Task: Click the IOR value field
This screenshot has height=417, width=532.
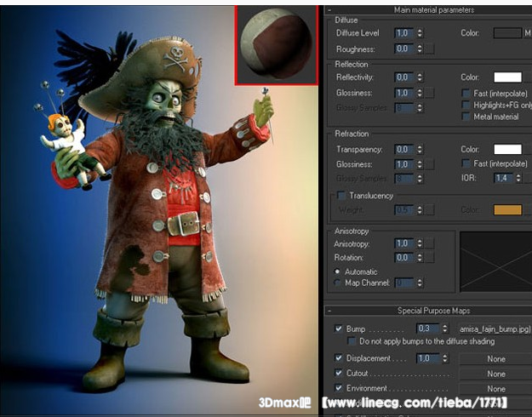Action: 504,178
